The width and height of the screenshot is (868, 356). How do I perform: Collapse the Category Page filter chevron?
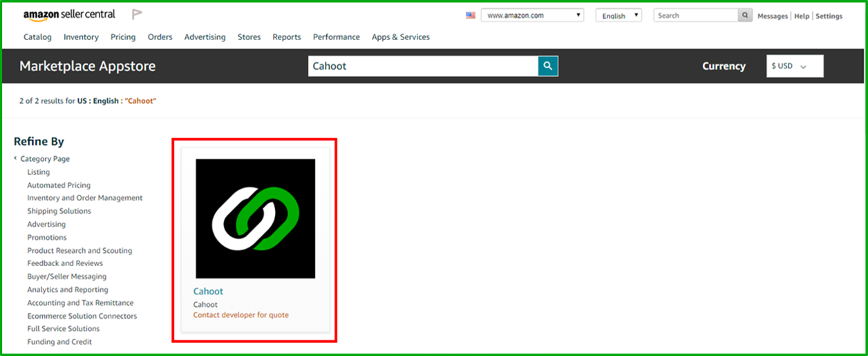tap(15, 158)
